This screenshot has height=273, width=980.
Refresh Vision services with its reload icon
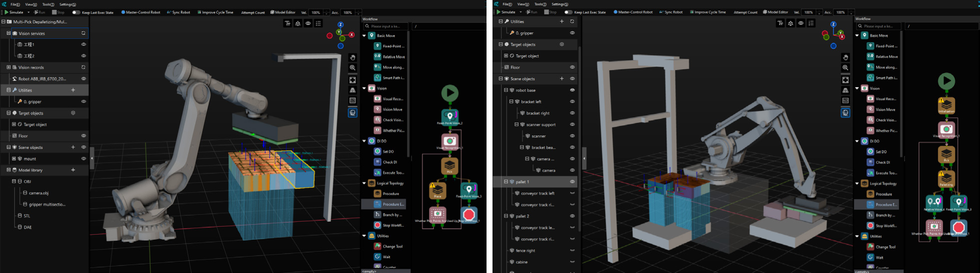[83, 33]
